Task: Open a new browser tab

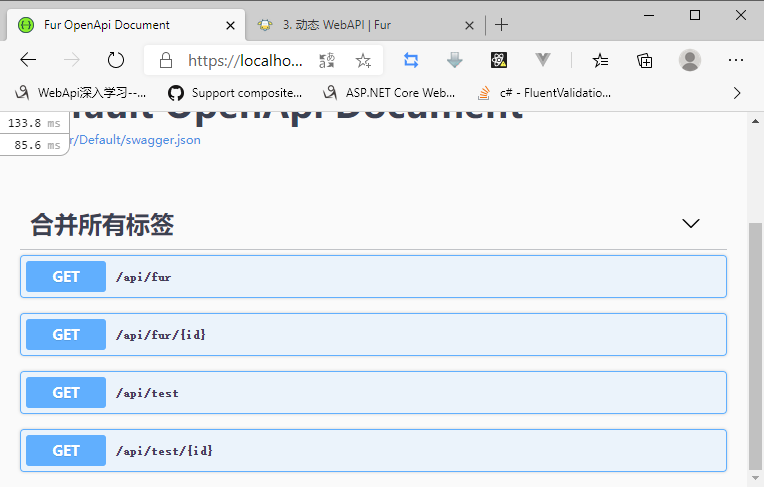Action: click(502, 25)
